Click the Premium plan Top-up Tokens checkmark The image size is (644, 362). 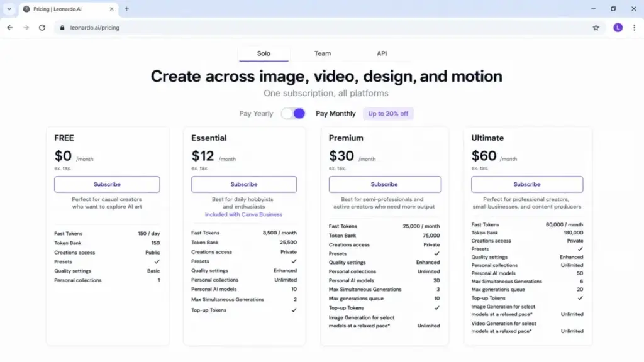(436, 308)
